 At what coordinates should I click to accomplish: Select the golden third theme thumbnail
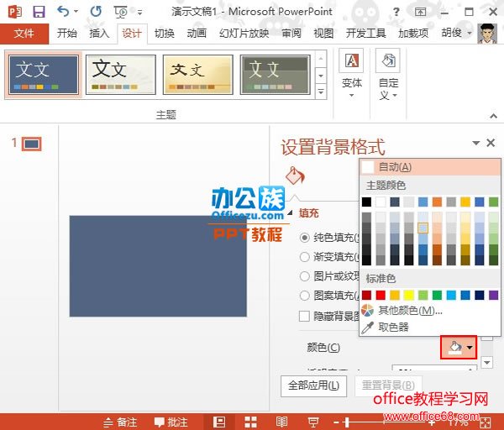point(198,75)
